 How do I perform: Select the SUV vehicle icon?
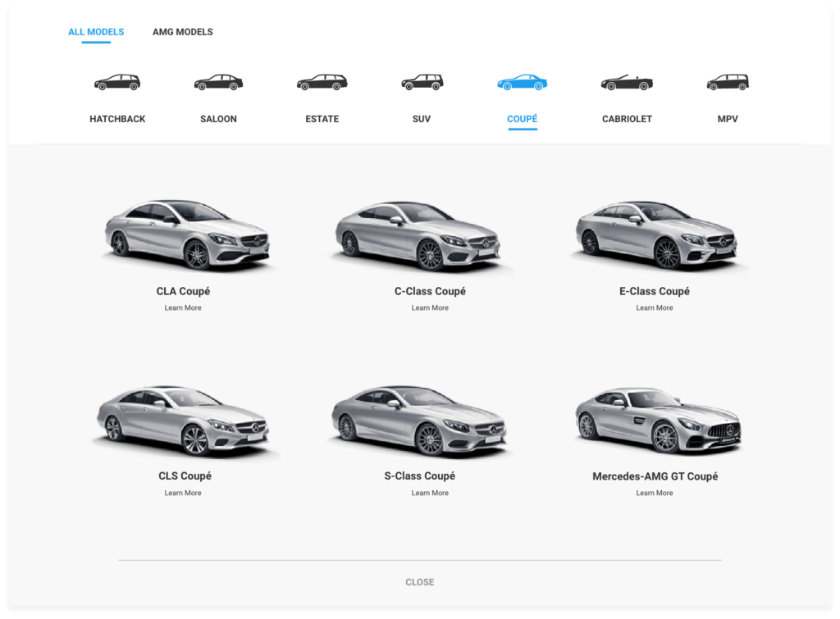tap(422, 82)
